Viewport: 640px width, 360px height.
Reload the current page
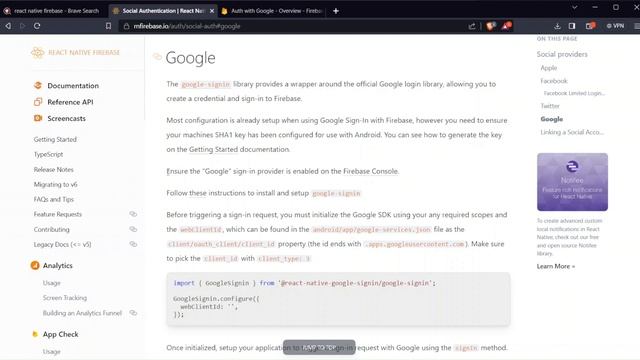(37, 26)
